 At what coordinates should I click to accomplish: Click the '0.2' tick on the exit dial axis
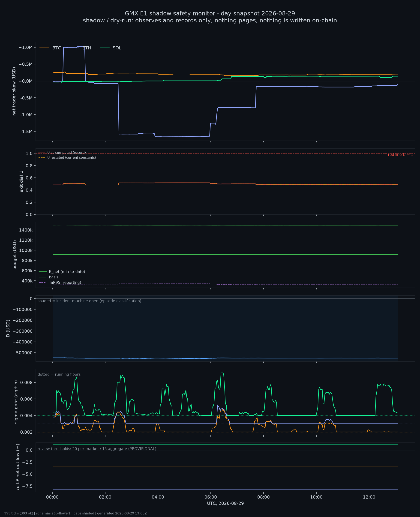point(29,202)
